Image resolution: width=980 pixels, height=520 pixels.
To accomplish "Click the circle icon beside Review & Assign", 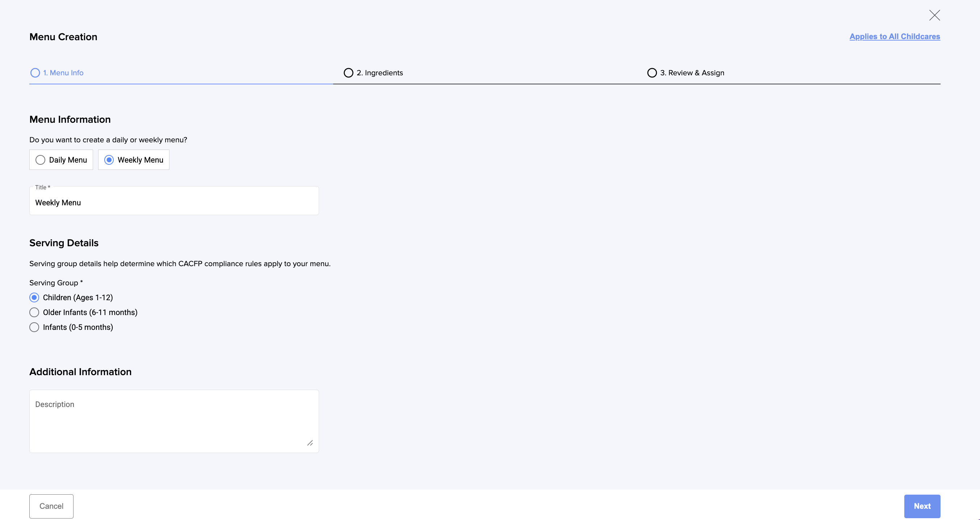I will [x=652, y=73].
